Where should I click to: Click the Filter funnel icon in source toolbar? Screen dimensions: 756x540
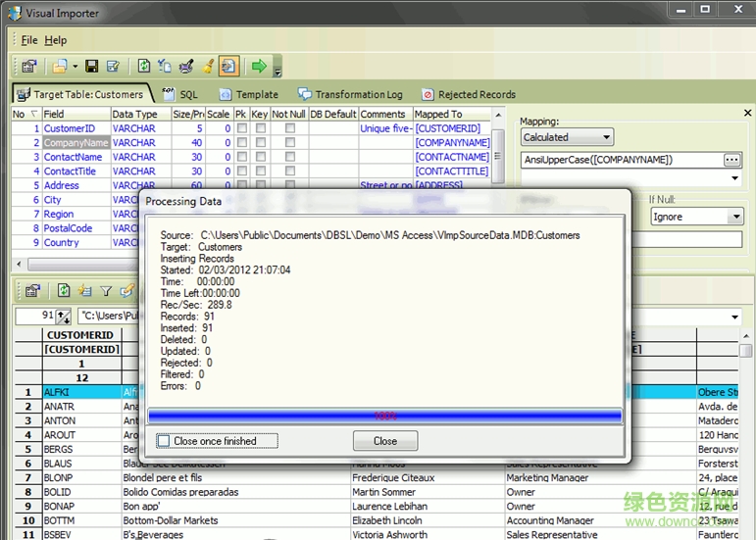pyautogui.click(x=106, y=291)
